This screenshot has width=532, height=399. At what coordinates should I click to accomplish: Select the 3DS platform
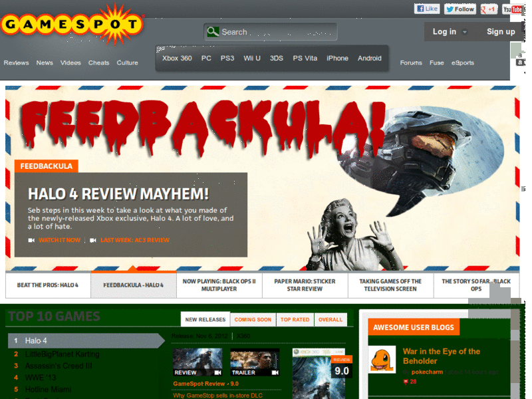coord(277,59)
